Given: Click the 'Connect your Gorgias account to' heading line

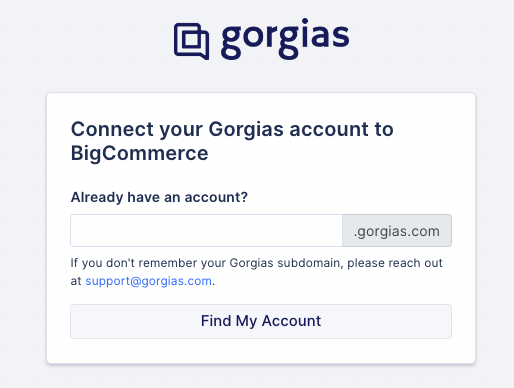Looking at the screenshot, I should [232, 129].
